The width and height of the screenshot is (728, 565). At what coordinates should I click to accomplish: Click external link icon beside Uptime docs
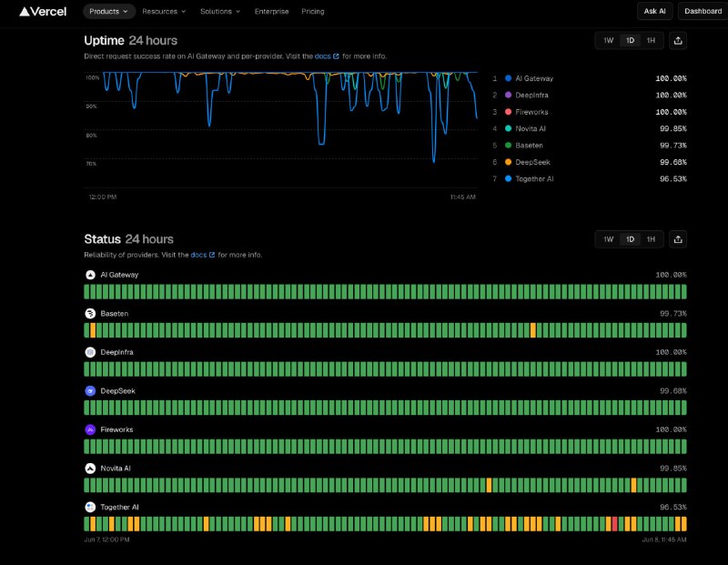pos(336,56)
